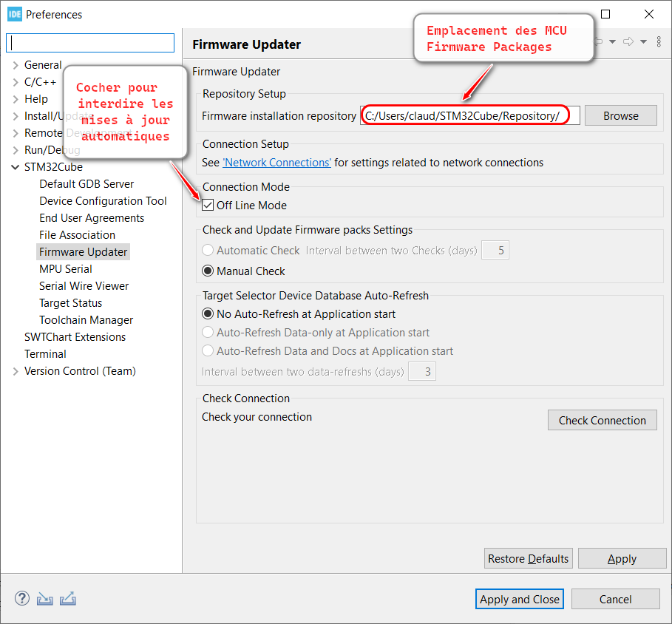Open Target Status preferences

coord(71,303)
